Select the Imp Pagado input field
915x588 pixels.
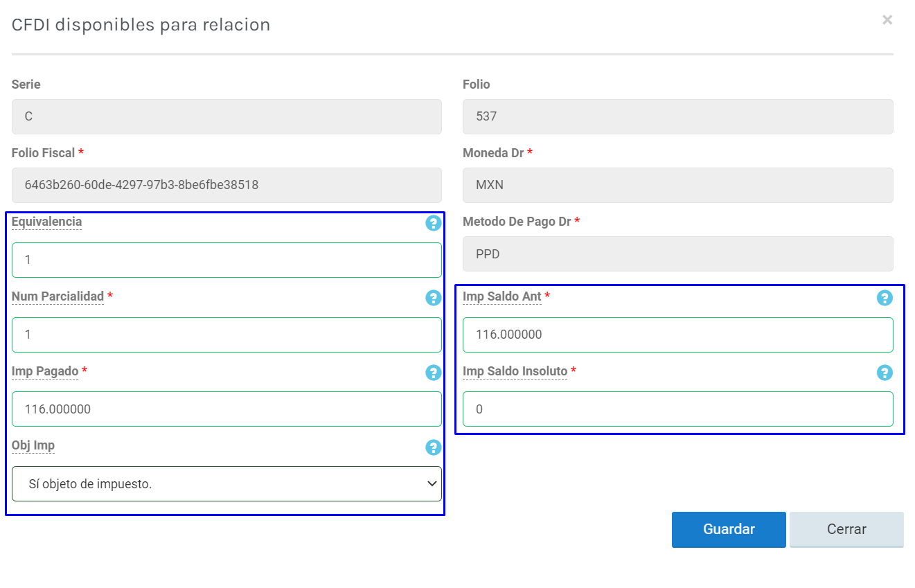point(226,409)
